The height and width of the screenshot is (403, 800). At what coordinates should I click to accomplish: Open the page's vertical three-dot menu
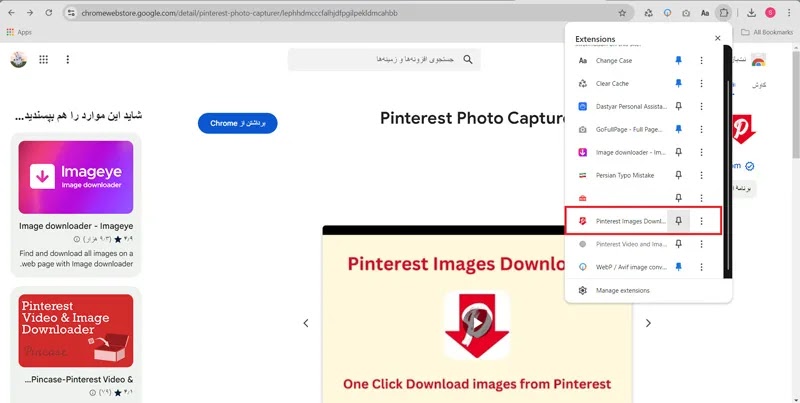point(67,60)
